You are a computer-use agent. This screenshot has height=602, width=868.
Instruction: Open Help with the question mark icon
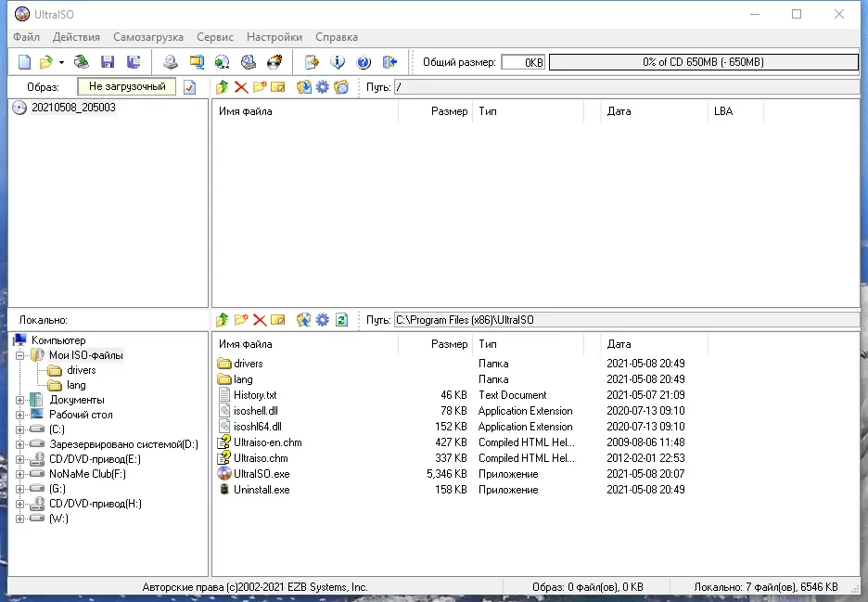(364, 62)
